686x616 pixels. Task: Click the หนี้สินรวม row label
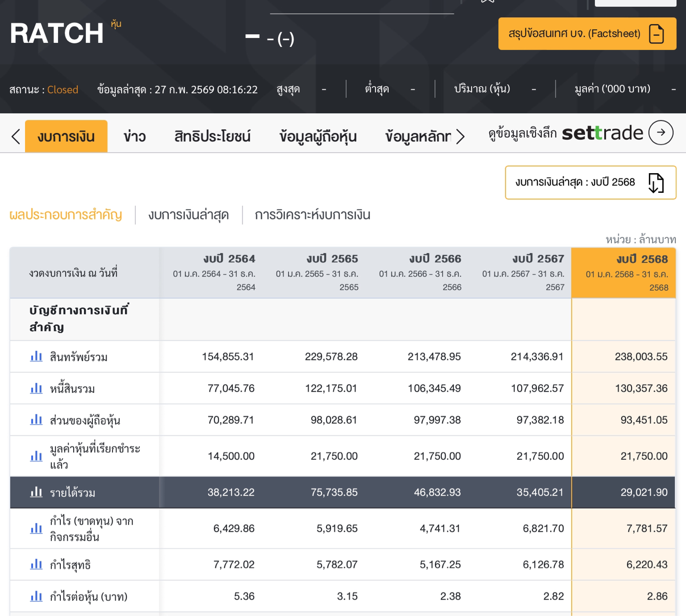tap(72, 389)
